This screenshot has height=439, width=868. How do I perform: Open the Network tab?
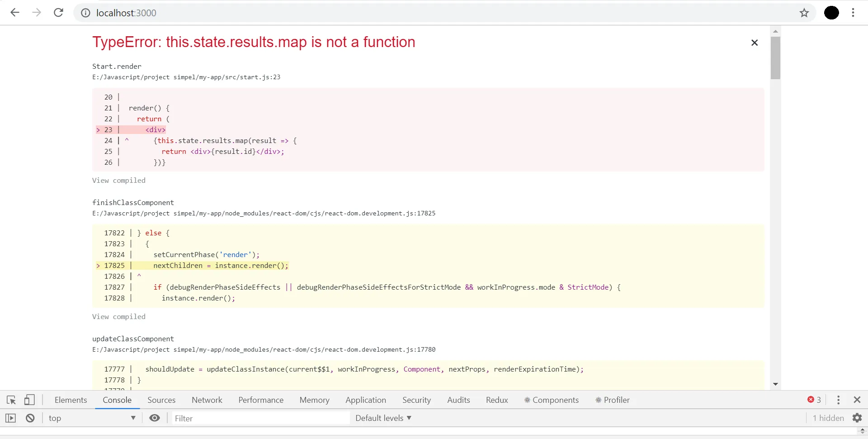click(x=207, y=400)
